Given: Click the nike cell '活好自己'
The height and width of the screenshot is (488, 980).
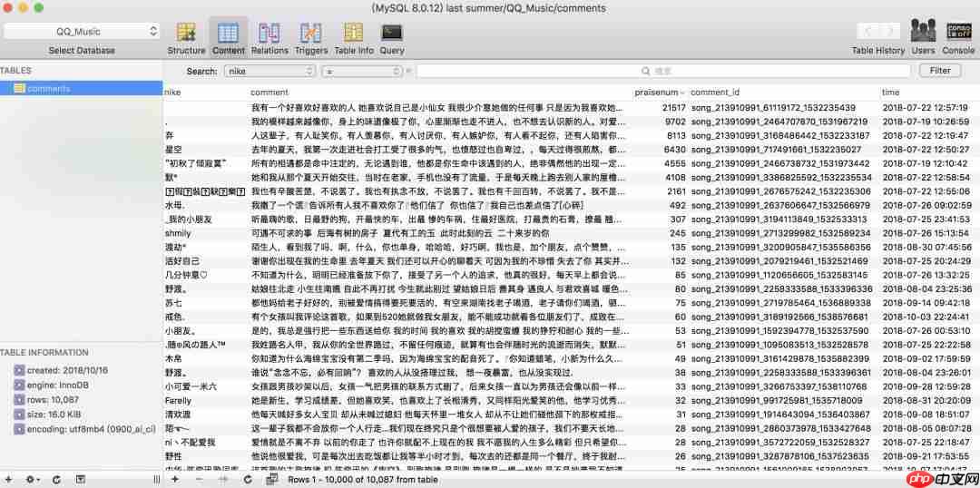Looking at the screenshot, I should click(181, 260).
